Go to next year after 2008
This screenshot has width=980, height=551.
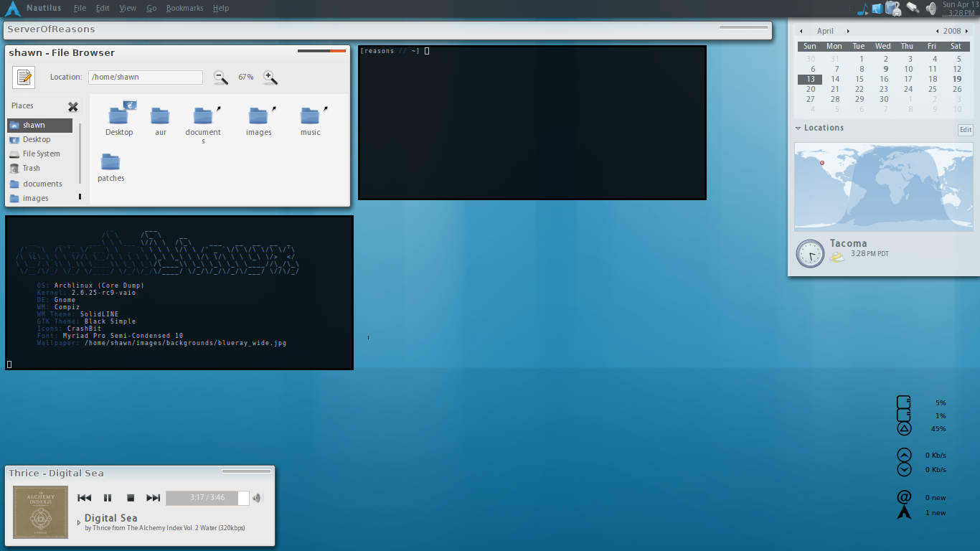point(967,31)
